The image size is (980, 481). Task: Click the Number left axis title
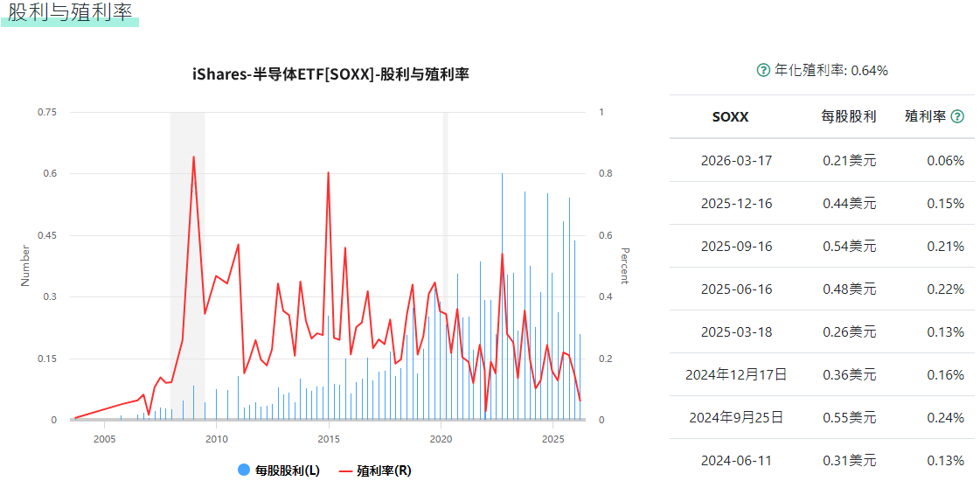pos(25,266)
